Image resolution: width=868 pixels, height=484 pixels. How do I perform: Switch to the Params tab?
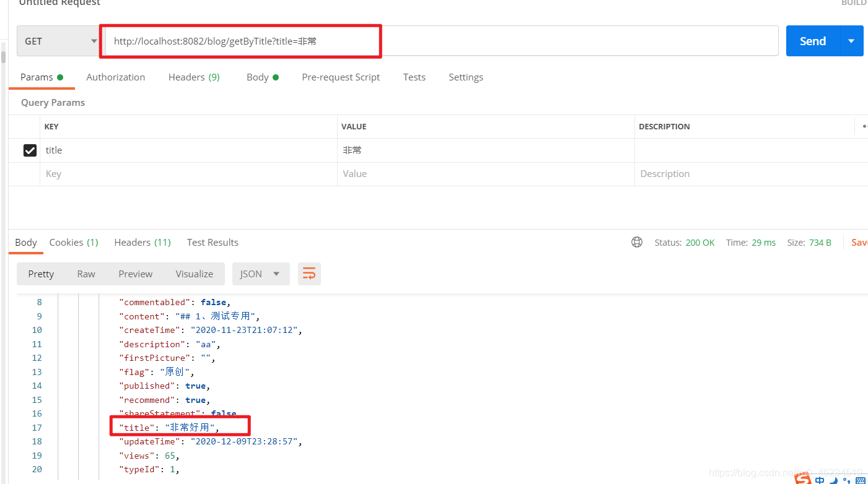tap(42, 77)
